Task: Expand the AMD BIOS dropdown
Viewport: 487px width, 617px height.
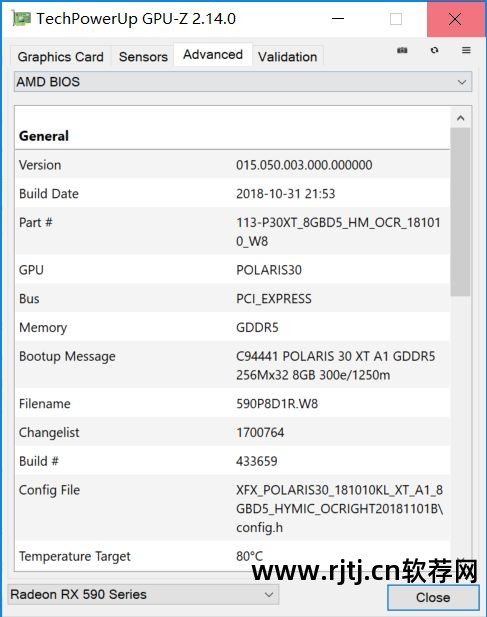Action: click(x=243, y=82)
